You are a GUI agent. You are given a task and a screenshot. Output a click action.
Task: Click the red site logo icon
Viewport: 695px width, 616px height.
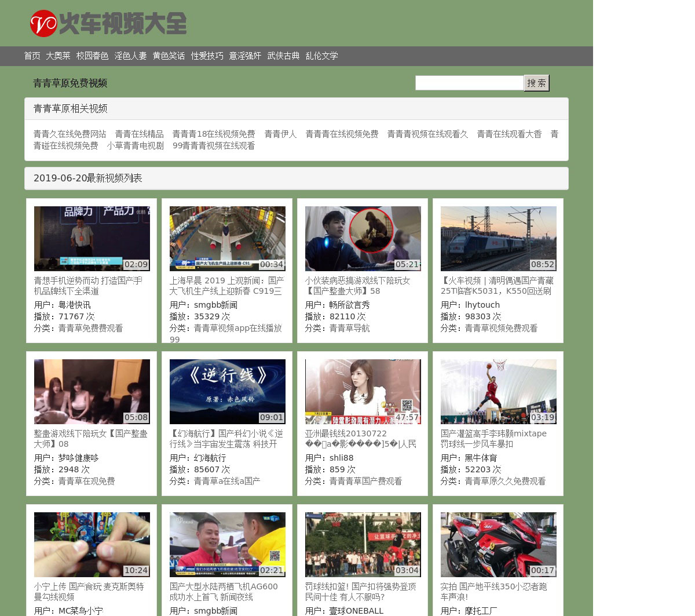click(43, 23)
